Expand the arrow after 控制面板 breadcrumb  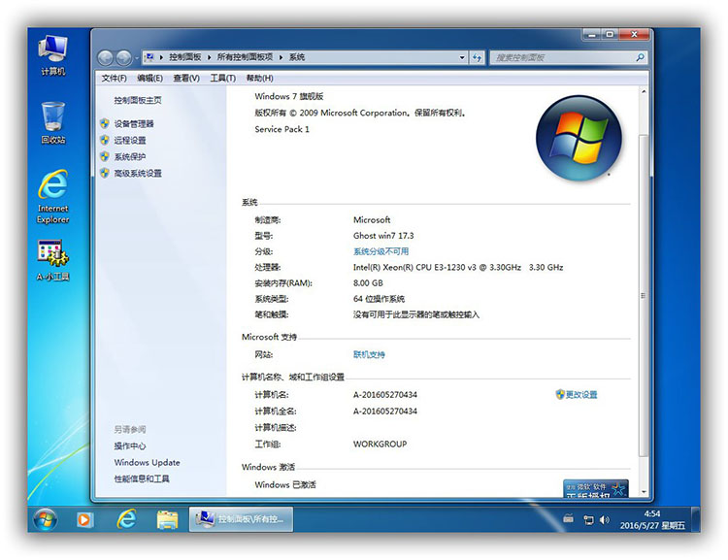[x=209, y=57]
